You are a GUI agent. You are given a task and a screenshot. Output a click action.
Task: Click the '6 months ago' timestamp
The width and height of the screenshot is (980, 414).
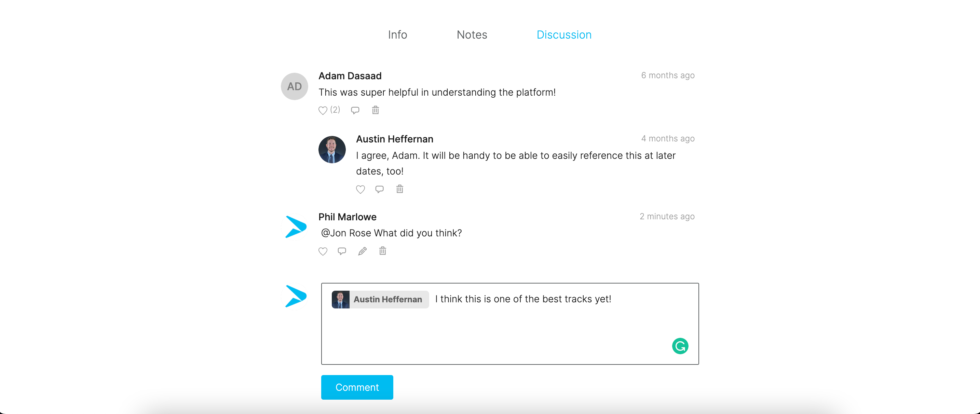point(668,75)
